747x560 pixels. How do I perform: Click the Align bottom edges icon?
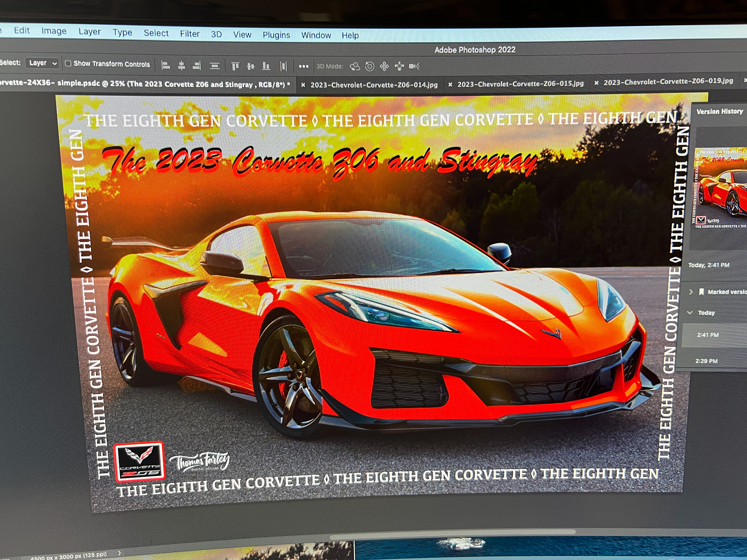pos(266,66)
